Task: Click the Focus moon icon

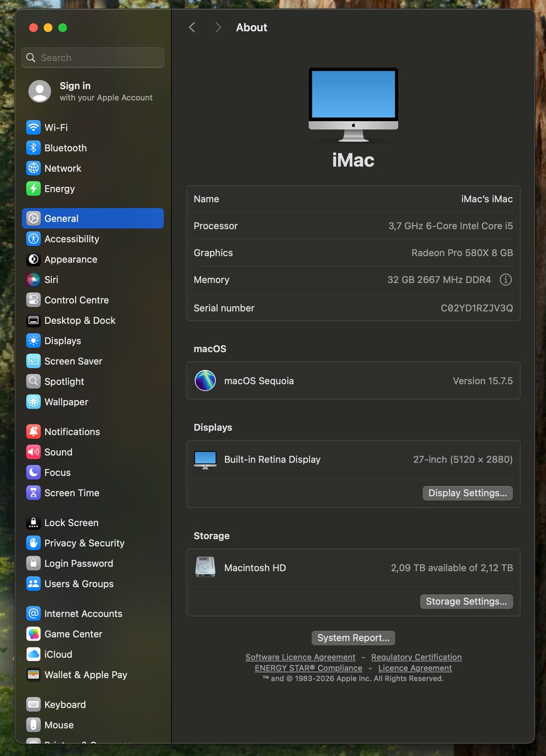Action: pos(34,472)
